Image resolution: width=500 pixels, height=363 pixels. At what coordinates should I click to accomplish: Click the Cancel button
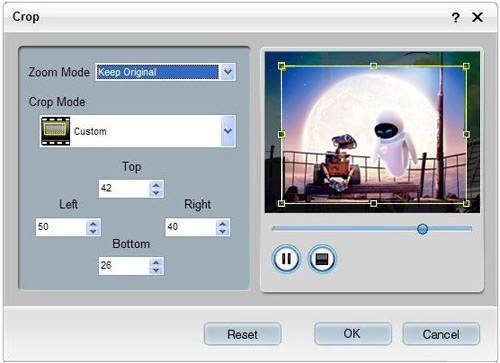coord(441,334)
